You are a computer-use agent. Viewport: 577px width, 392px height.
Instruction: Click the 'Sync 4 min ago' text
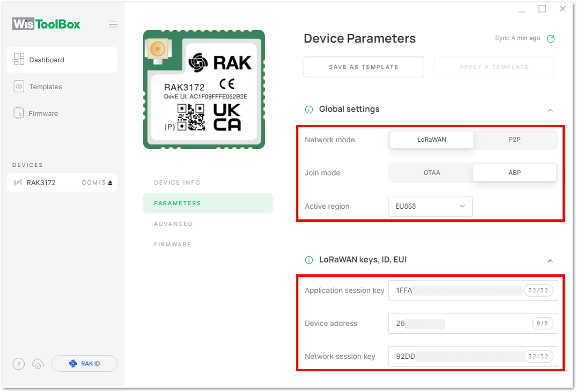[x=517, y=38]
